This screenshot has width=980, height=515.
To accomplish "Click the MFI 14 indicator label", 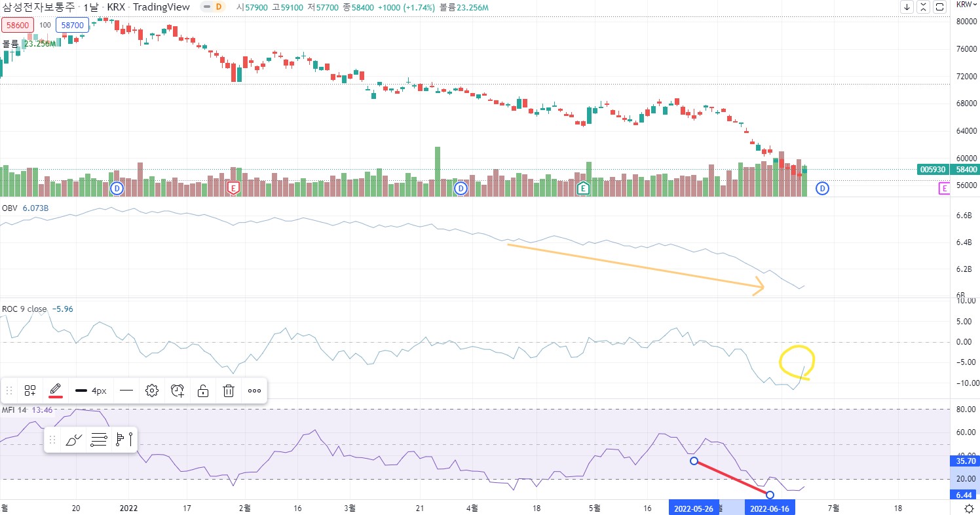I will tap(14, 410).
